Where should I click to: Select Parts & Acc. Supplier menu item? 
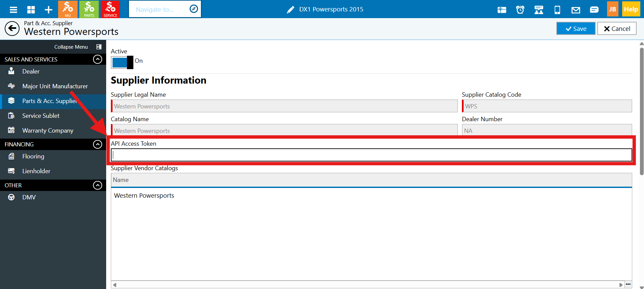click(53, 101)
